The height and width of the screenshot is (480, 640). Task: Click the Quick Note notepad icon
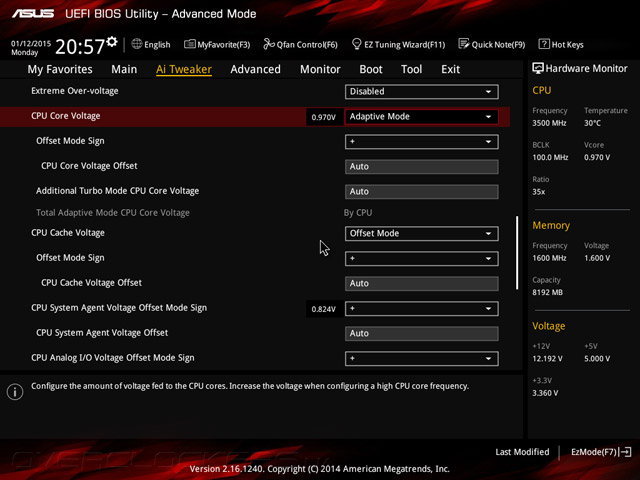(x=464, y=44)
